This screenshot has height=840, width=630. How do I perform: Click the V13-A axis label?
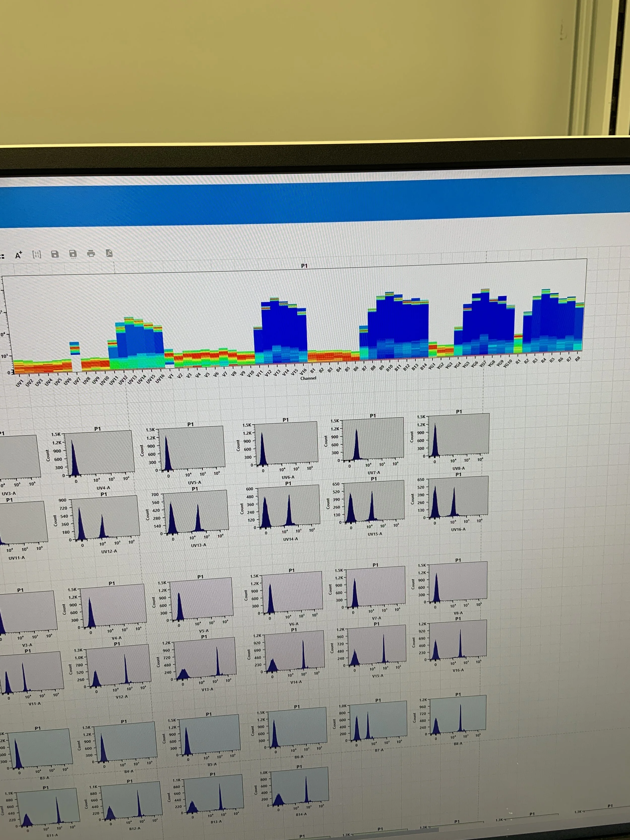click(207, 689)
